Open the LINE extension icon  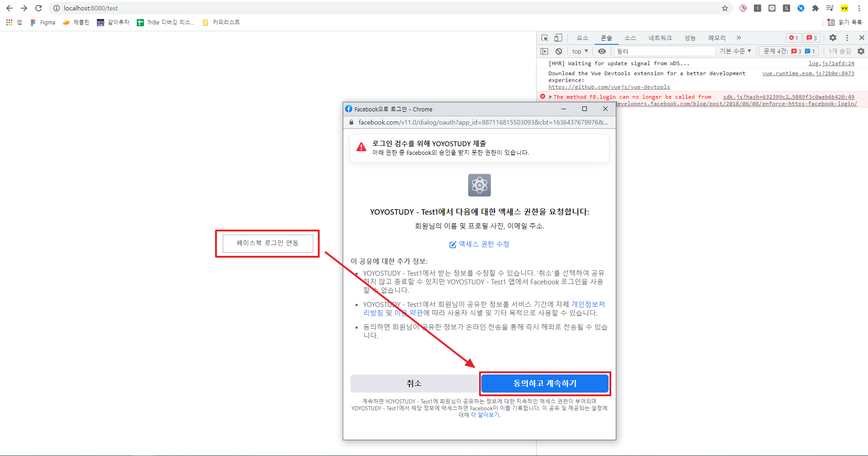(772, 8)
